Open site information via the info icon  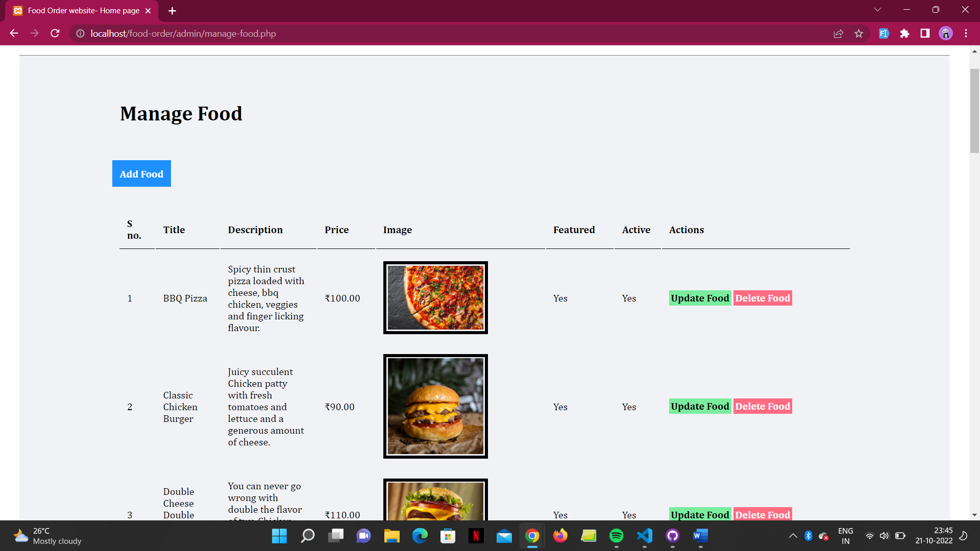click(x=80, y=33)
